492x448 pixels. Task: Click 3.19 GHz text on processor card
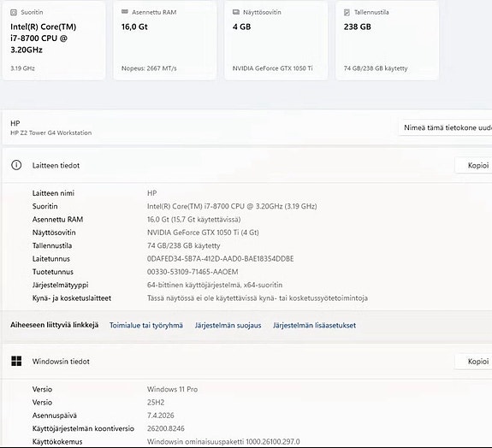(x=22, y=68)
